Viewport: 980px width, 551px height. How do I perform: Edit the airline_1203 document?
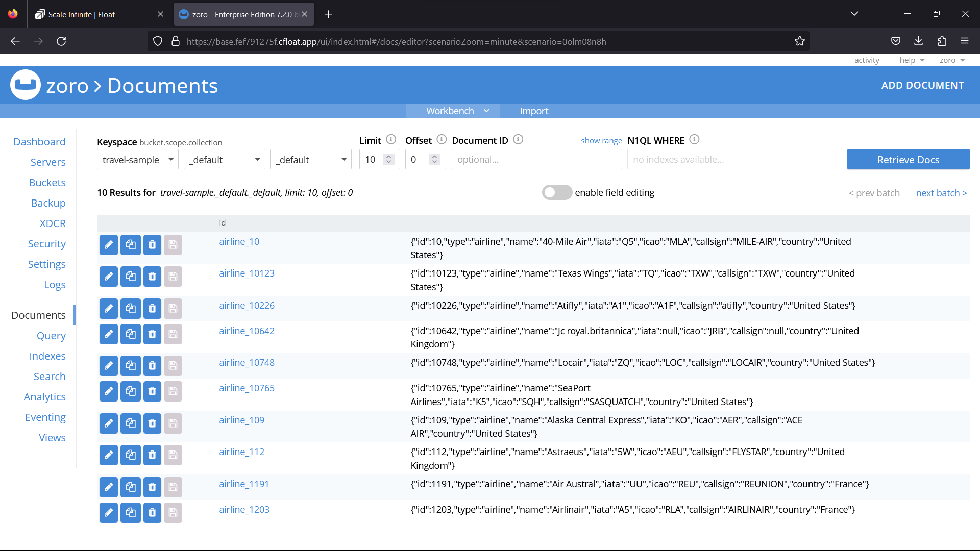point(109,513)
